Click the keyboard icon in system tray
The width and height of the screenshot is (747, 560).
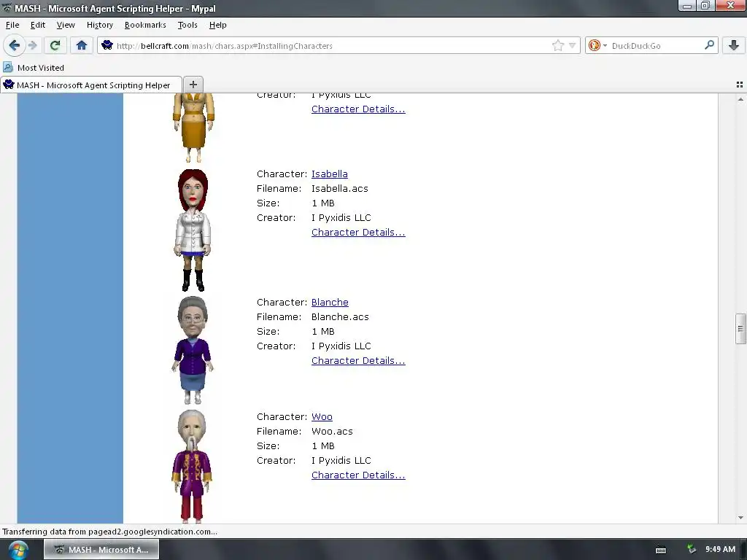661,550
